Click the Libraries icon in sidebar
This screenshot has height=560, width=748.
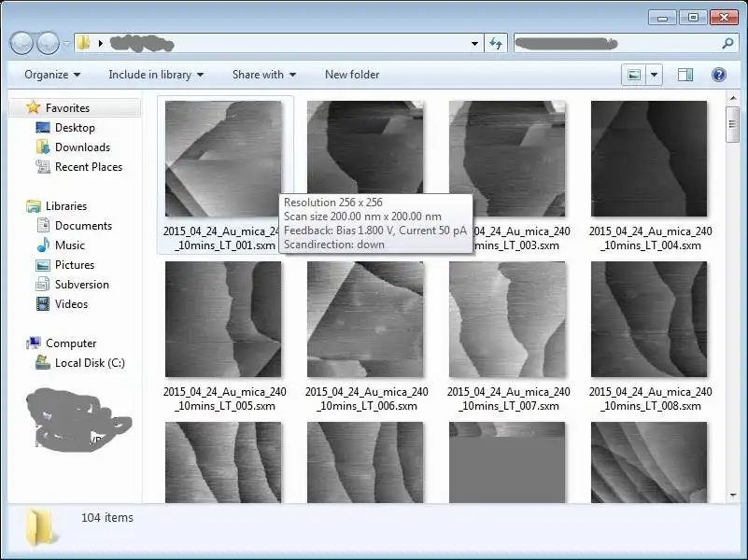tap(34, 206)
